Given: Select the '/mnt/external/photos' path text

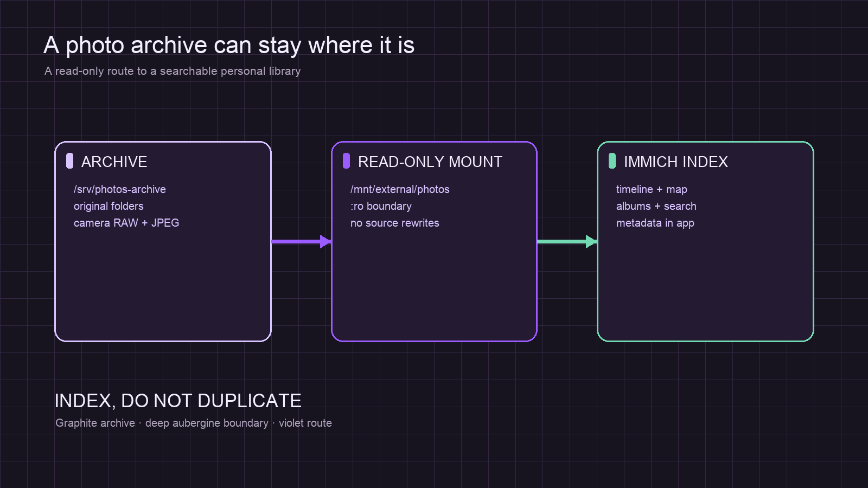Looking at the screenshot, I should click(x=400, y=189).
